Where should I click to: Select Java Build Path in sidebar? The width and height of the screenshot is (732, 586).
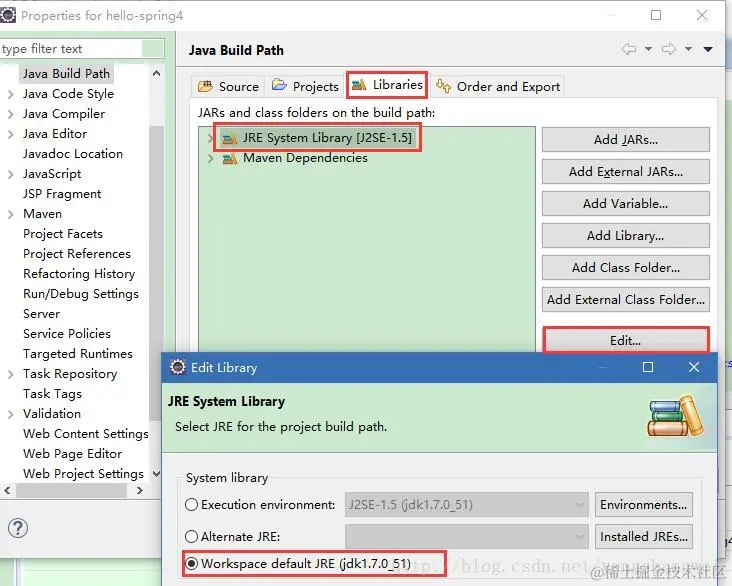66,74
